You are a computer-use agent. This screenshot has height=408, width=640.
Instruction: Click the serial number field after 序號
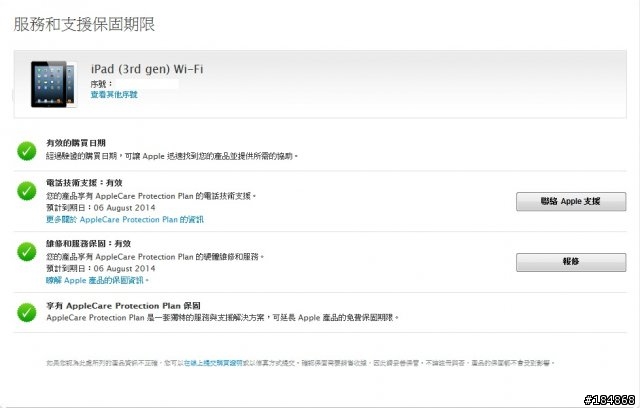pyautogui.click(x=147, y=84)
